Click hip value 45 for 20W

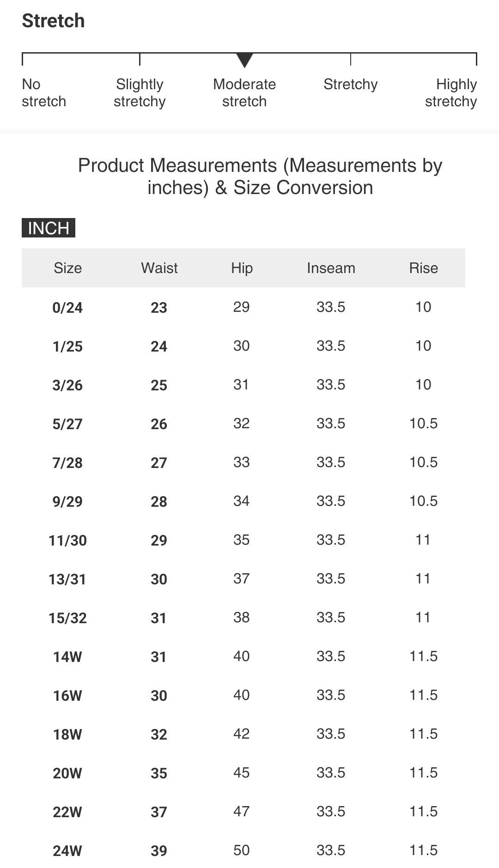[241, 772]
